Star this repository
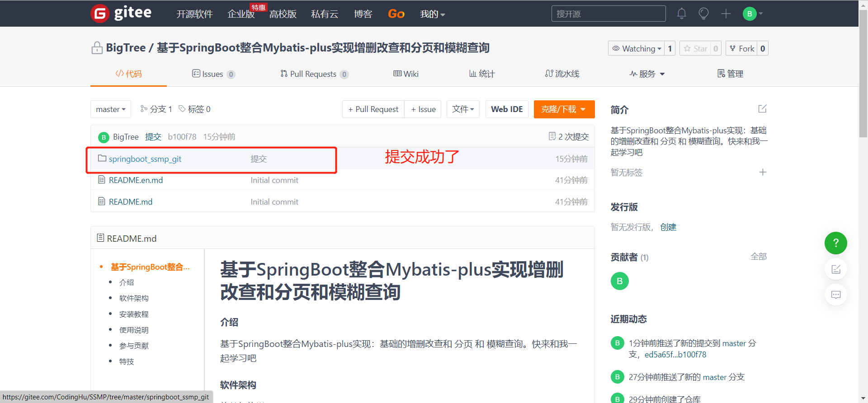Image resolution: width=868 pixels, height=403 pixels. (x=695, y=48)
